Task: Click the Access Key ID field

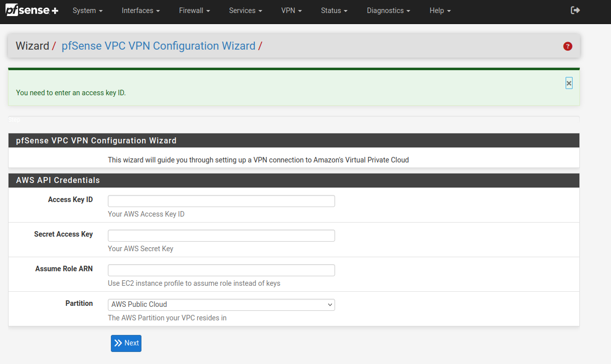Action: click(221, 201)
